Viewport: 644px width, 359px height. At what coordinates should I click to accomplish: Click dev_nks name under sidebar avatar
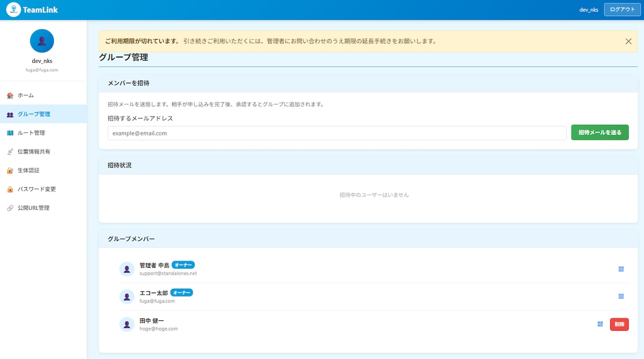click(x=42, y=61)
